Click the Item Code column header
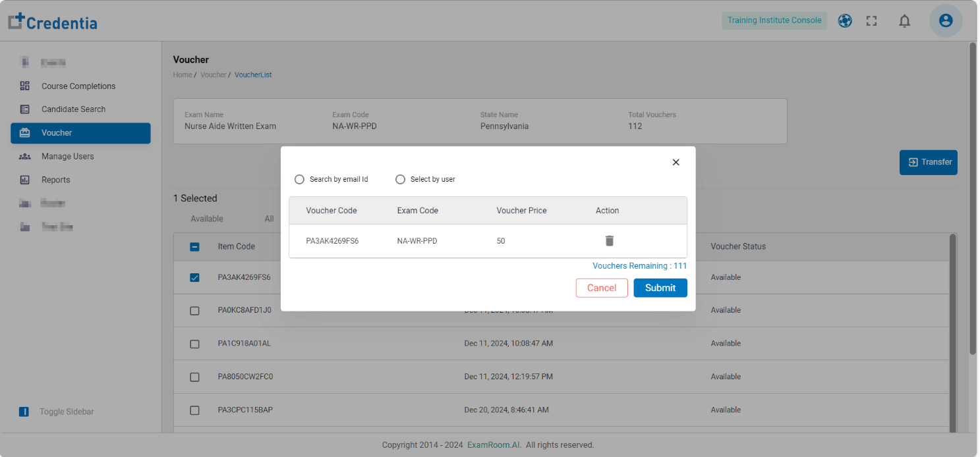The image size is (980, 457). click(x=236, y=246)
